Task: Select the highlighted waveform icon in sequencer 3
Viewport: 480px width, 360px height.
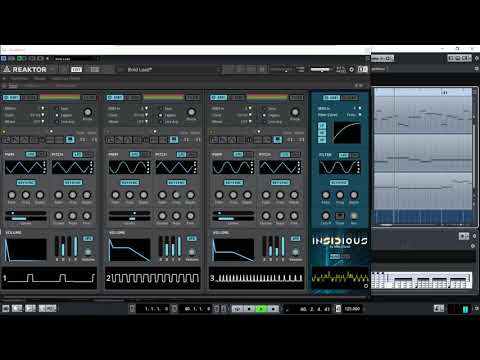Action: pyautogui.click(x=277, y=140)
